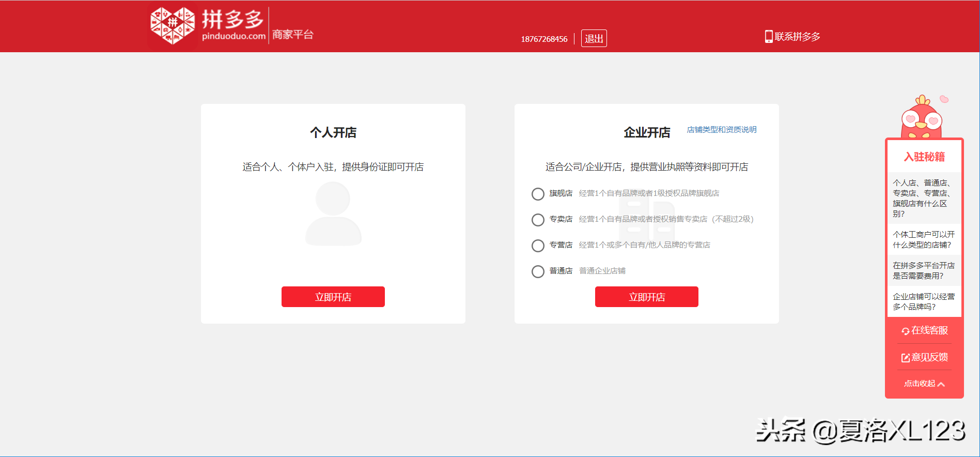Click the 企业开店 heading
Viewport: 980px width, 457px height.
(x=647, y=133)
